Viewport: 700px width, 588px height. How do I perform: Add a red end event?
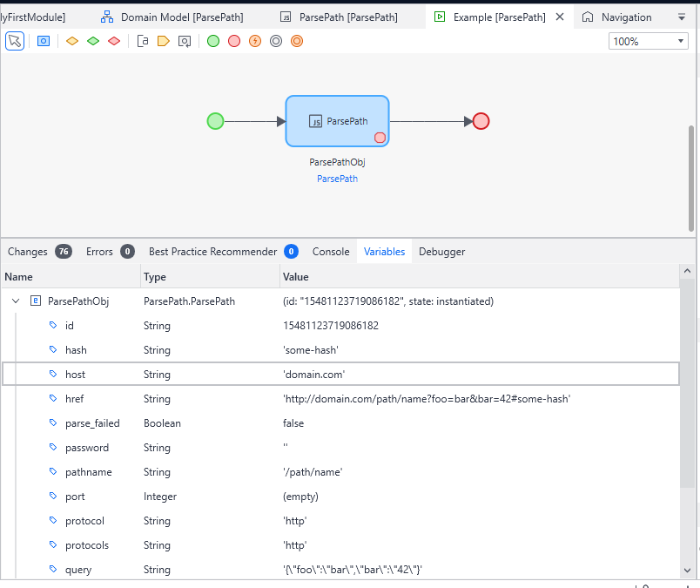tap(234, 41)
